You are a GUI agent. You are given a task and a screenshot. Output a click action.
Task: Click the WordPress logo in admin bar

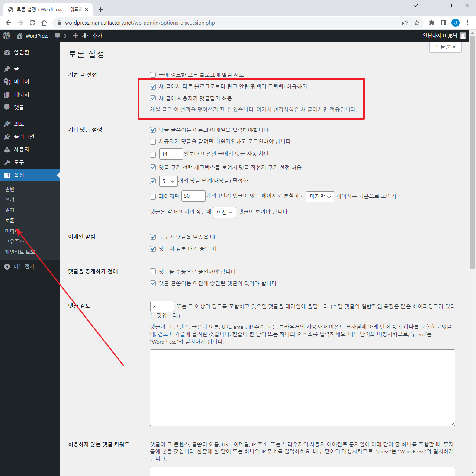click(7, 36)
